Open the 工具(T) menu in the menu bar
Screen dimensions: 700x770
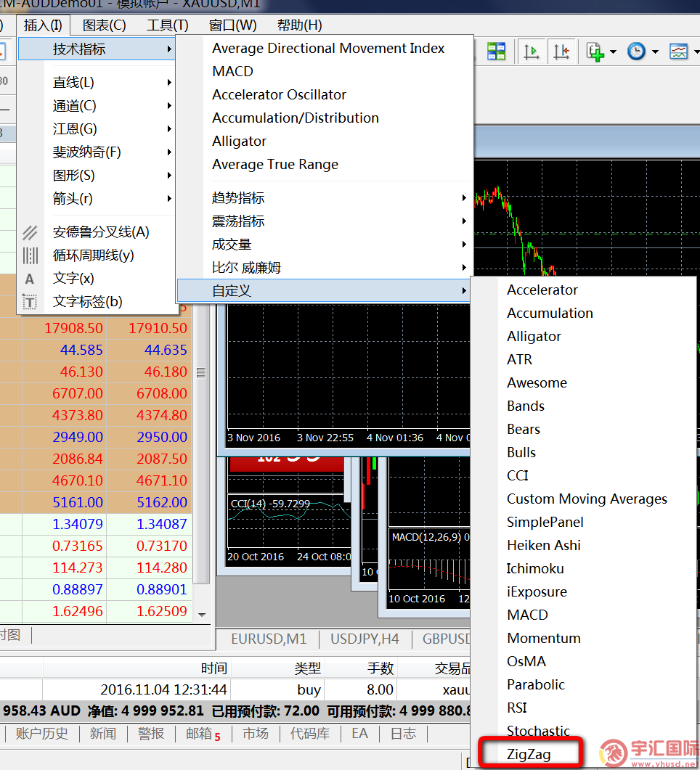pos(168,25)
